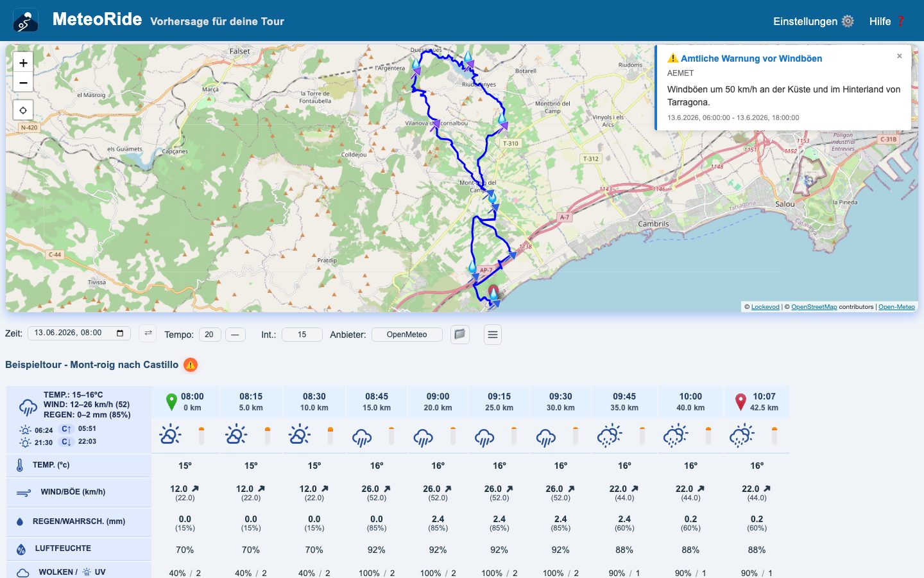The height and width of the screenshot is (578, 924).
Task: Click the rain cloud summary icon
Action: pyautogui.click(x=28, y=407)
